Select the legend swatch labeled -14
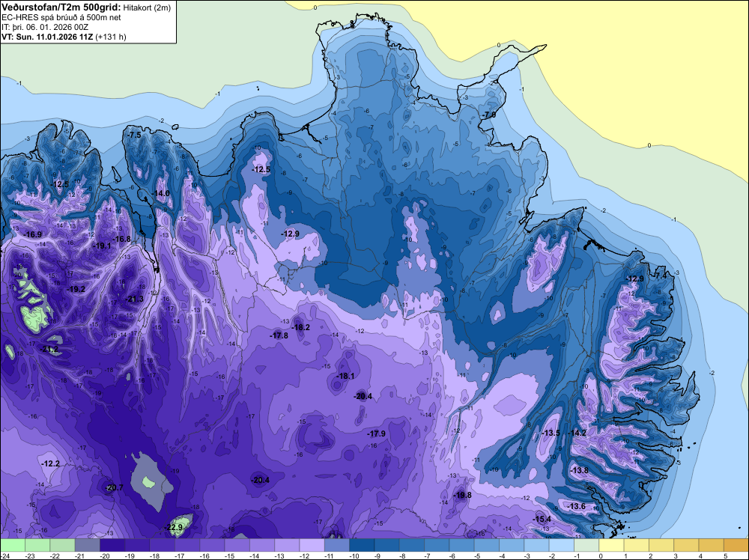 tap(262, 545)
